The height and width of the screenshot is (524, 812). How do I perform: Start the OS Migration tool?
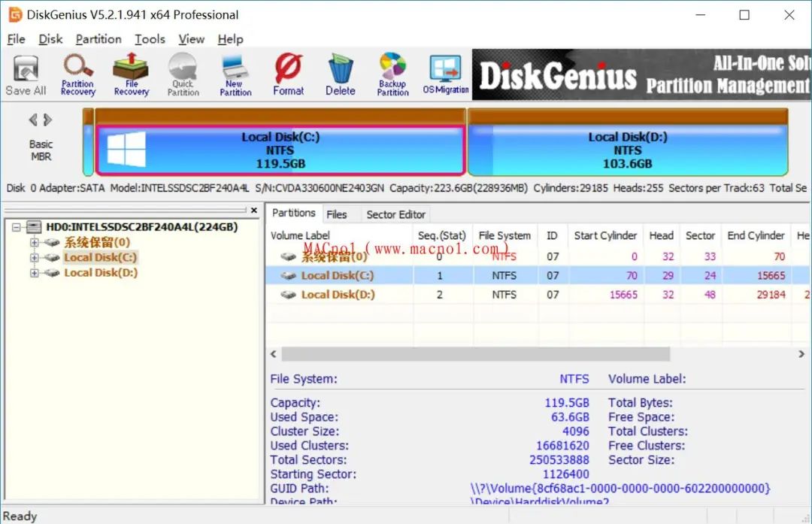tap(445, 76)
